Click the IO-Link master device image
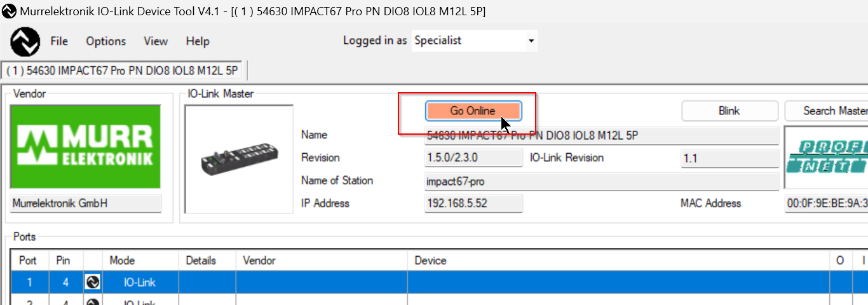The width and height of the screenshot is (868, 305). point(239,159)
